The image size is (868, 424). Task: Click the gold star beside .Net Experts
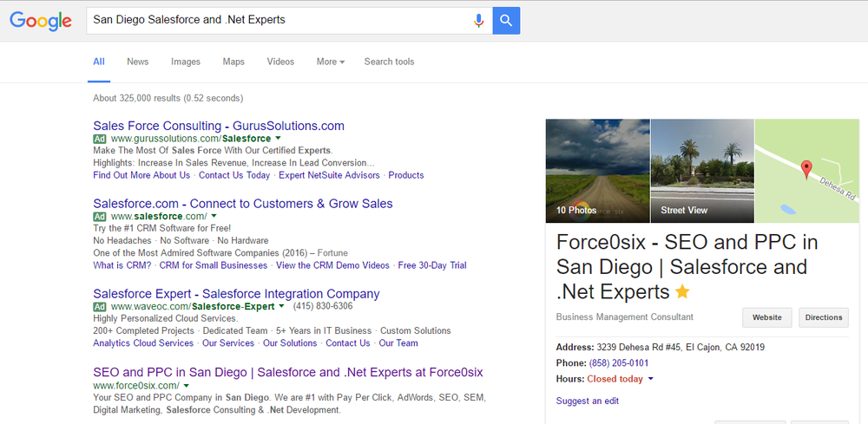pos(682,291)
